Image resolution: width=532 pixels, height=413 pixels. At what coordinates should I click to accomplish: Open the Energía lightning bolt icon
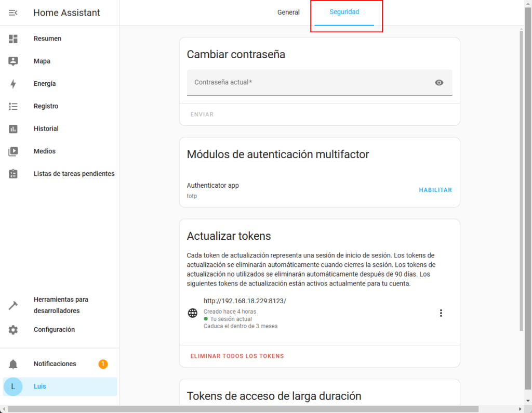click(13, 84)
